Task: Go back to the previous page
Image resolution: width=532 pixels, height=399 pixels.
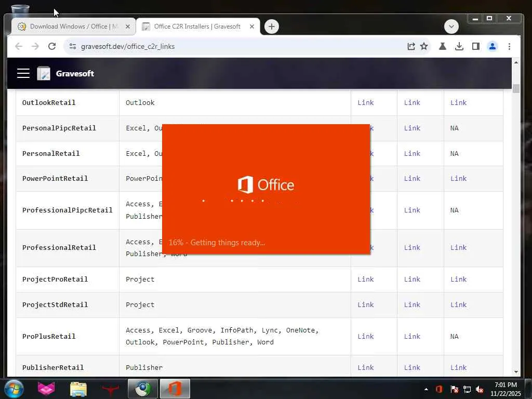Action: [19, 46]
